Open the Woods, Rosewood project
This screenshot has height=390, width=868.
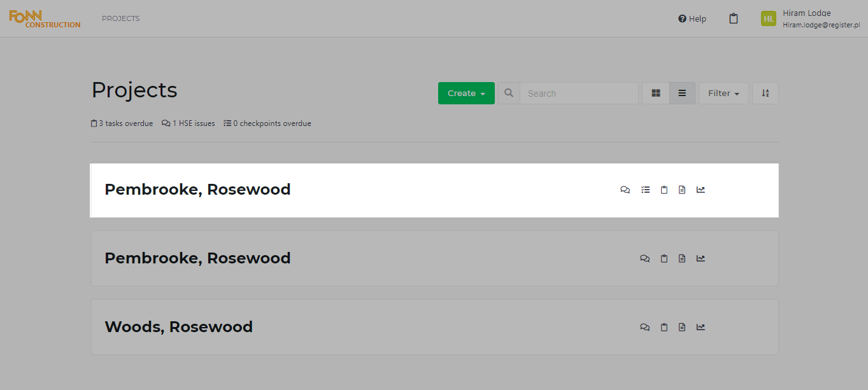click(178, 327)
